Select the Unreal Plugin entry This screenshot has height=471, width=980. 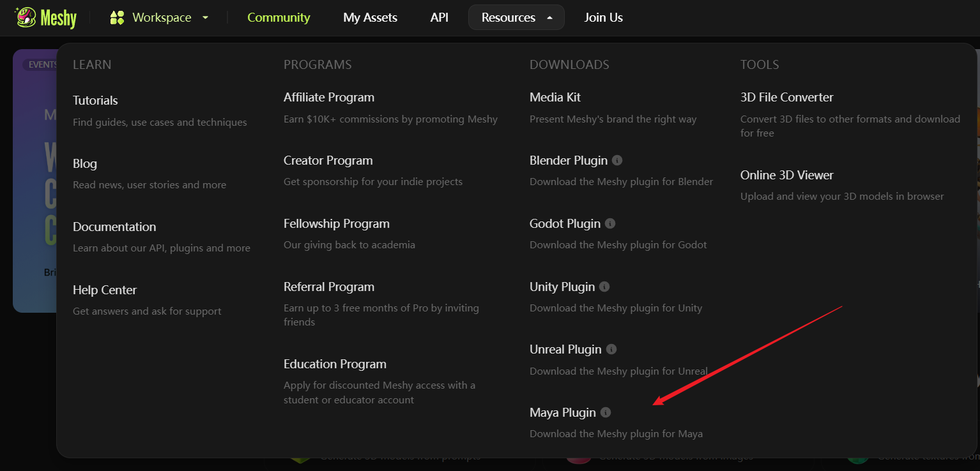click(x=565, y=349)
